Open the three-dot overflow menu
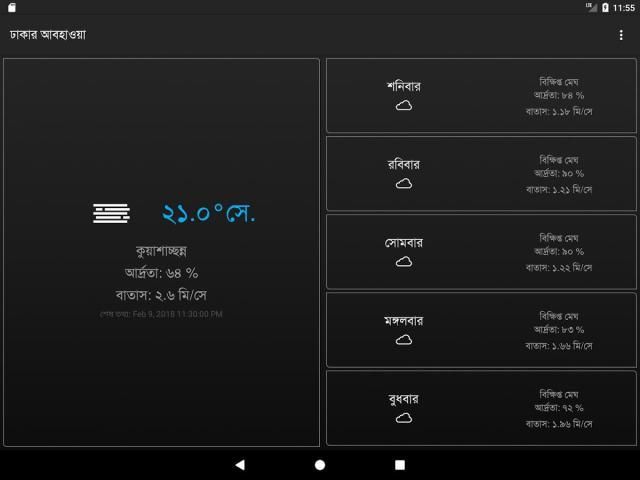 pyautogui.click(x=621, y=35)
